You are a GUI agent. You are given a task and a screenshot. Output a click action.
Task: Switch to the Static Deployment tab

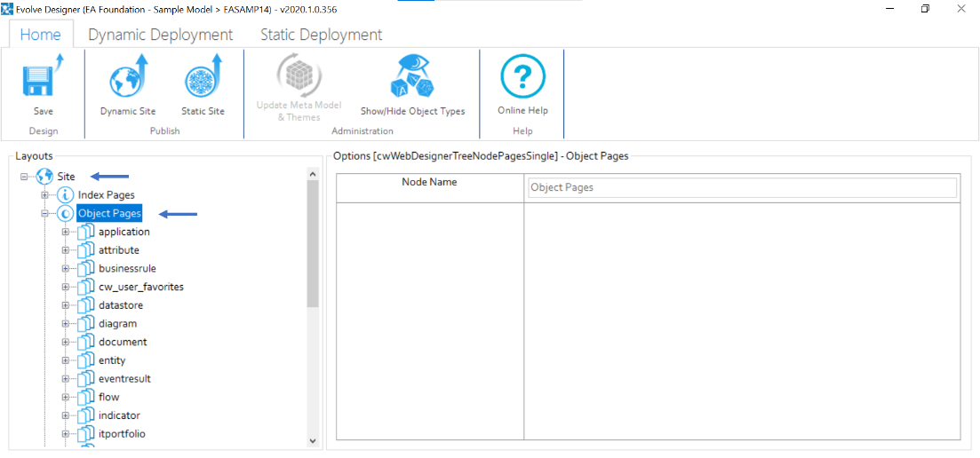(x=321, y=35)
